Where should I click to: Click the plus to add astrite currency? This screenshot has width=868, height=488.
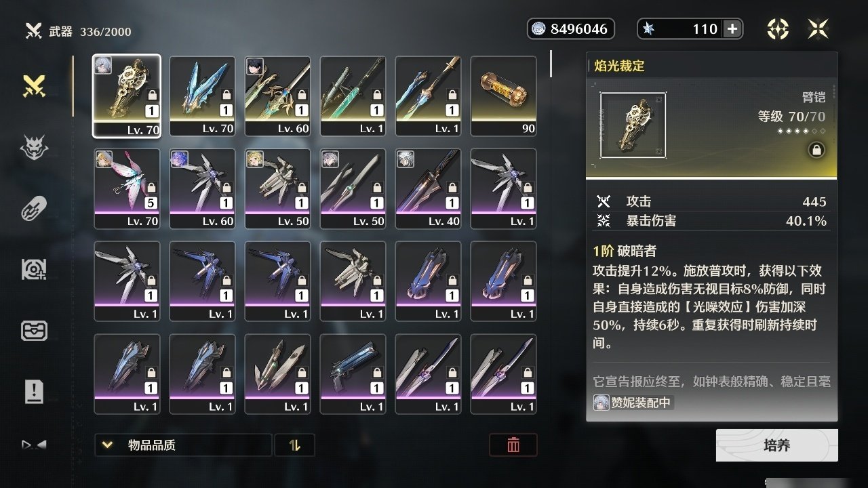732,28
